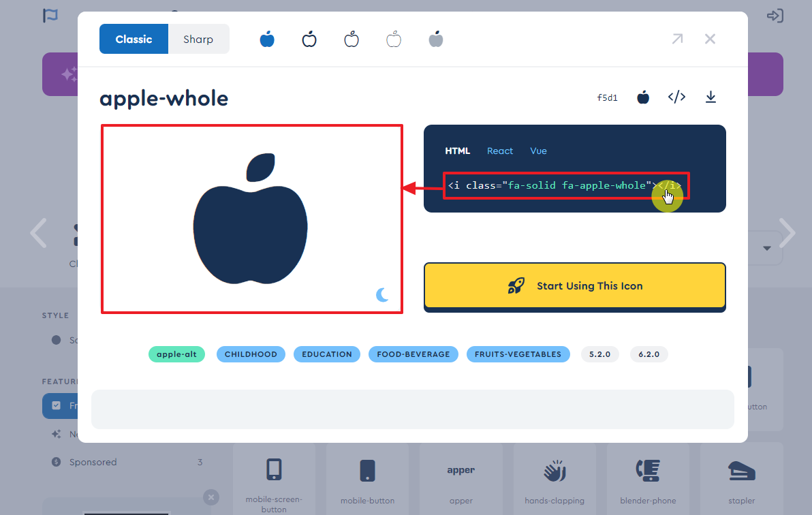Screen dimensions: 812x515
Task: Click the rocket icon on yellow button
Action: point(516,286)
